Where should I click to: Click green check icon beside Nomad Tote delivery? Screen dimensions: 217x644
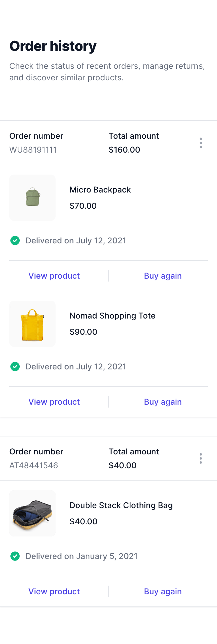pos(15,367)
